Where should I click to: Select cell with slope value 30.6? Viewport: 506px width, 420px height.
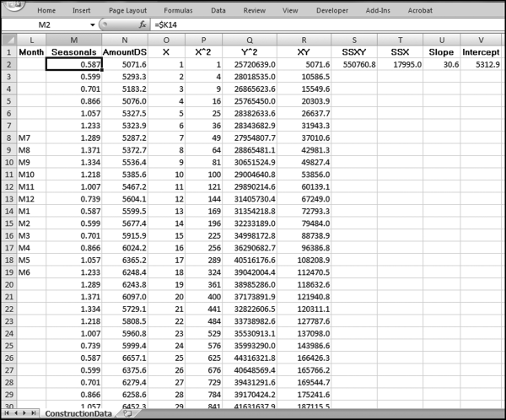point(441,65)
